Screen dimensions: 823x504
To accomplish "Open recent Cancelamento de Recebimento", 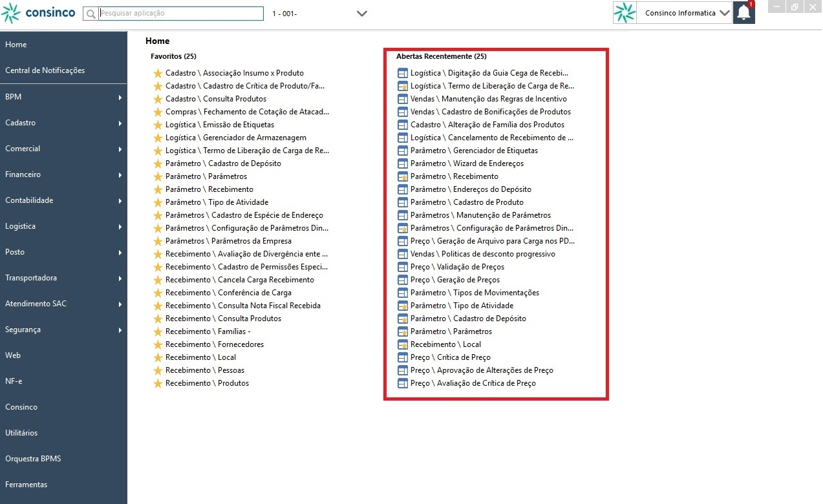I will [492, 138].
